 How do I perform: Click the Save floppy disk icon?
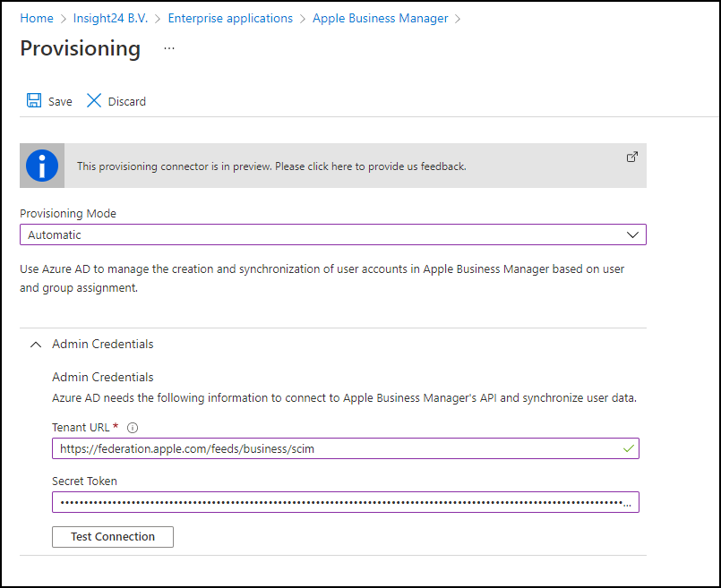(x=34, y=101)
